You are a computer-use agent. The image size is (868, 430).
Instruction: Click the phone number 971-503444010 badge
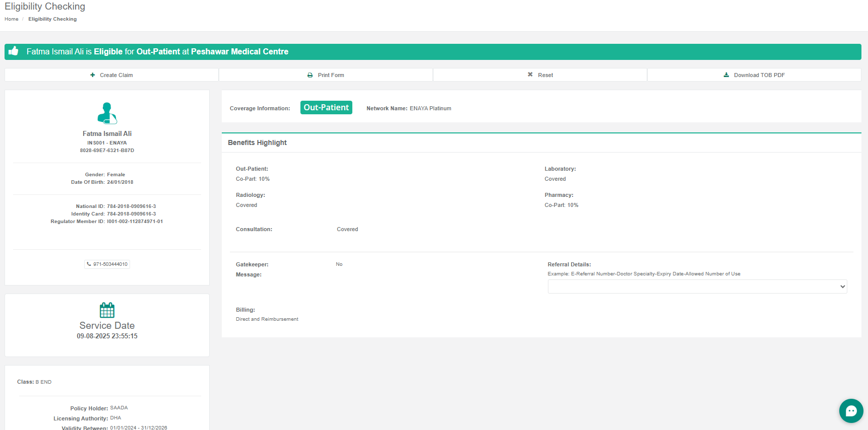tap(107, 264)
